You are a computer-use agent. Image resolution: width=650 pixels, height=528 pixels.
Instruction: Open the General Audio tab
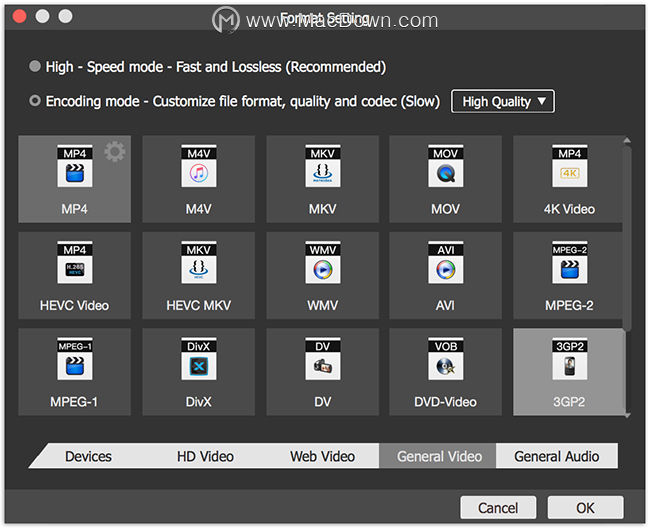coord(556,456)
